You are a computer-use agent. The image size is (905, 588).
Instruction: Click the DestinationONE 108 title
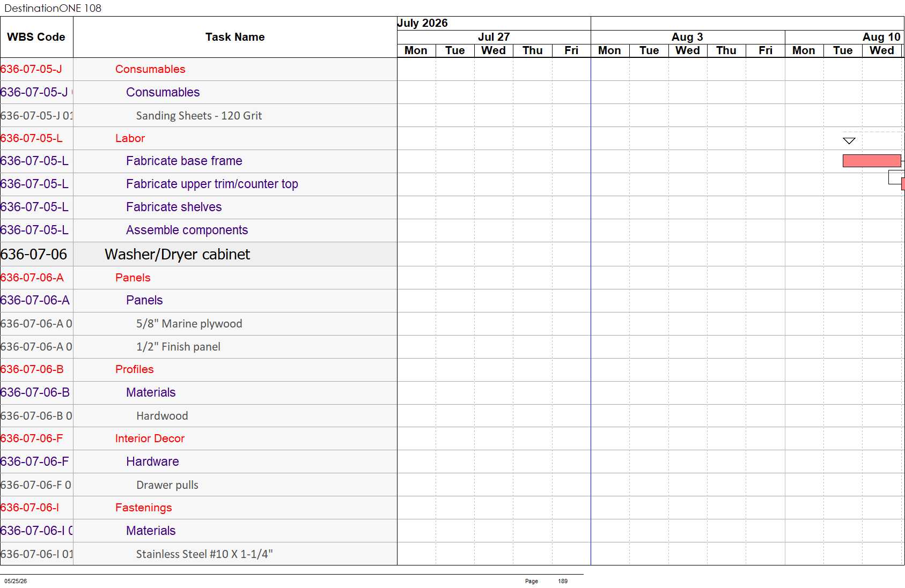pyautogui.click(x=53, y=8)
